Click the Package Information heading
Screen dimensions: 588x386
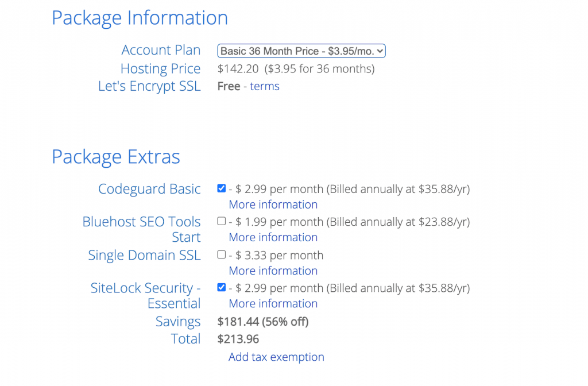pos(140,18)
